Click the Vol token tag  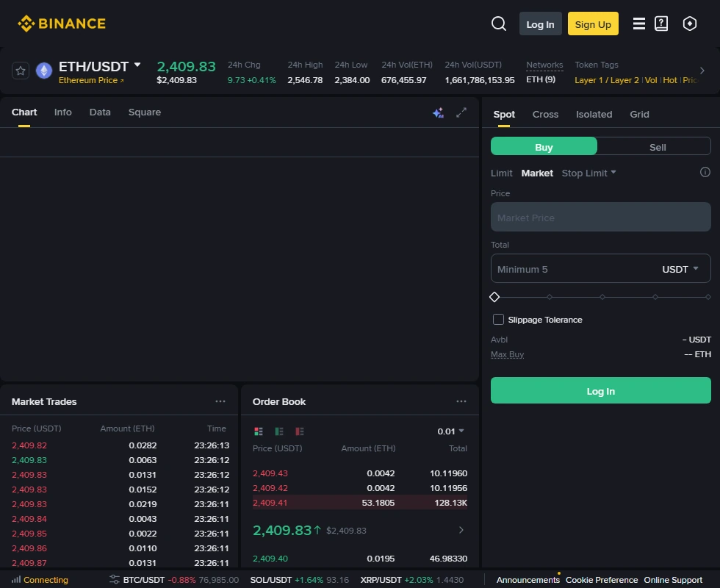click(x=651, y=80)
